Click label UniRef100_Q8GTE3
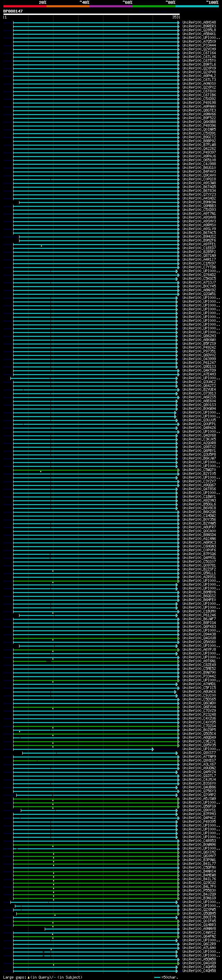 (x=199, y=110)
